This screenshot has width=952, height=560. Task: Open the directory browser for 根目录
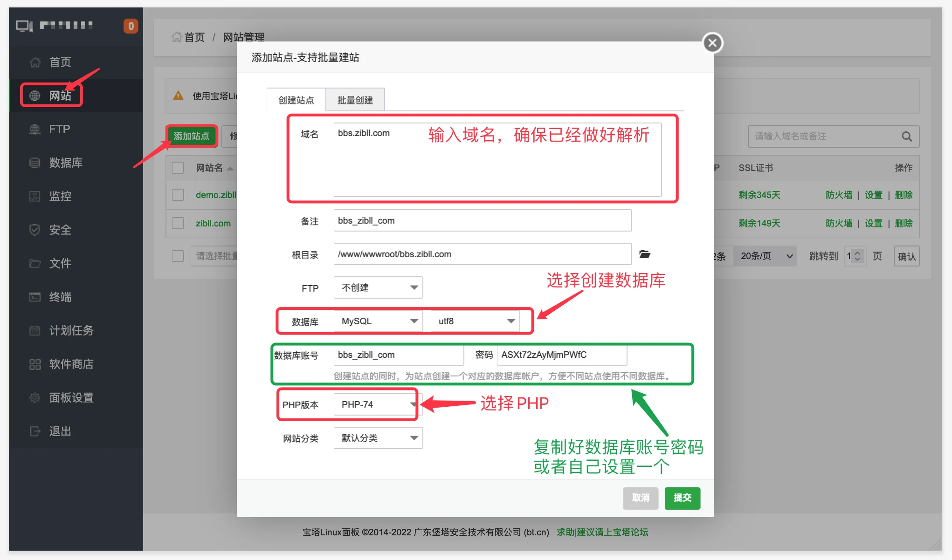645,254
